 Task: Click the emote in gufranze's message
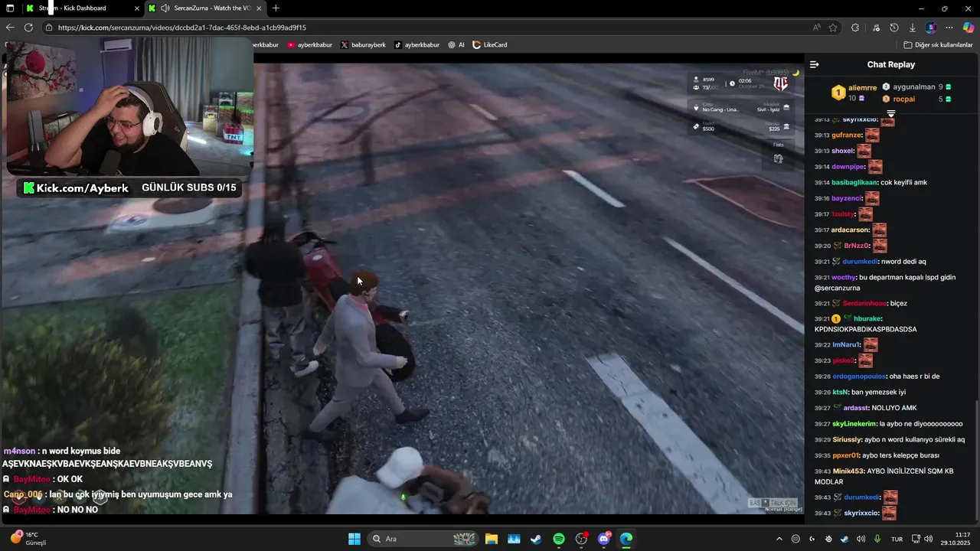(x=872, y=135)
